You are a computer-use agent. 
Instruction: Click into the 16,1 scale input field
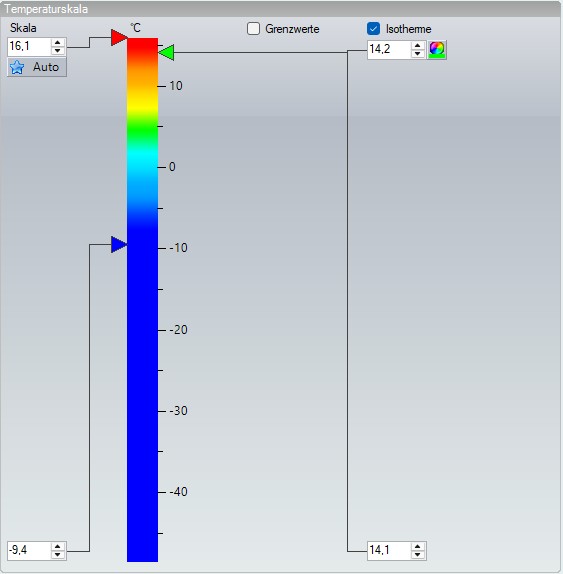coord(29,46)
